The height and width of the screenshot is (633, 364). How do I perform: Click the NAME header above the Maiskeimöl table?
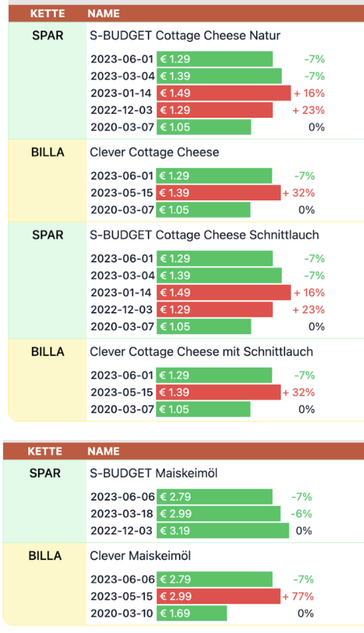tap(103, 451)
